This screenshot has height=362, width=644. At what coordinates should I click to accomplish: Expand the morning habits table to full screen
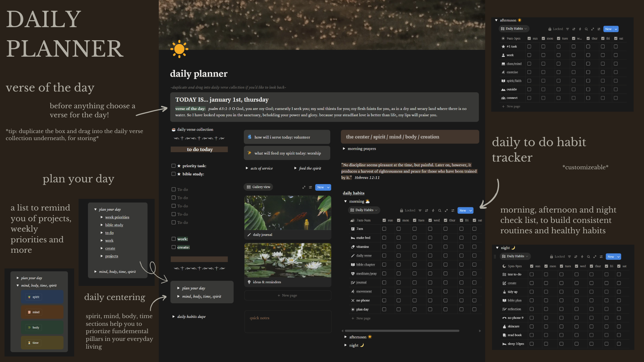pyautogui.click(x=446, y=210)
